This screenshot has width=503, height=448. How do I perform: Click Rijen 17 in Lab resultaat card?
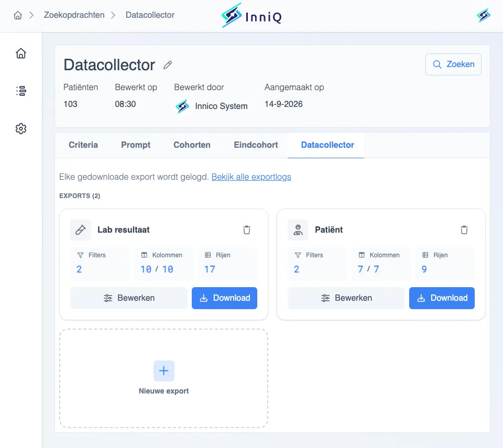pos(227,264)
